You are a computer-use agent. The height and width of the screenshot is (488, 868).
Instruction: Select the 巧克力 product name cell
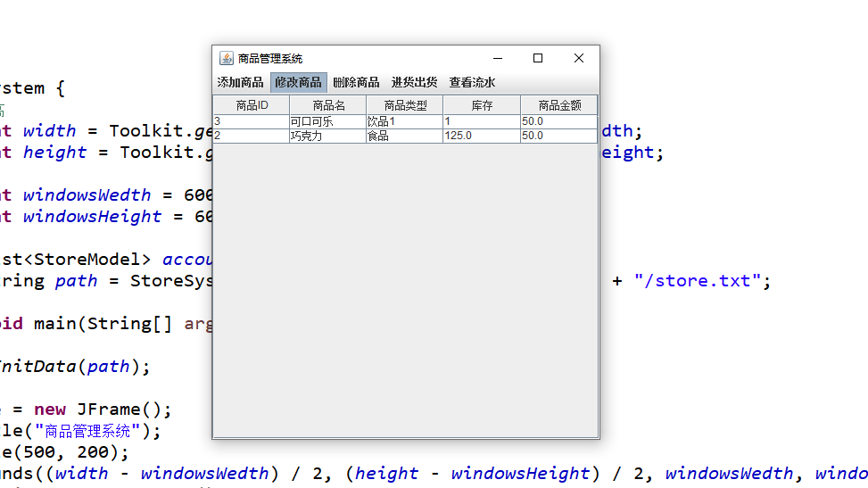[x=327, y=136]
